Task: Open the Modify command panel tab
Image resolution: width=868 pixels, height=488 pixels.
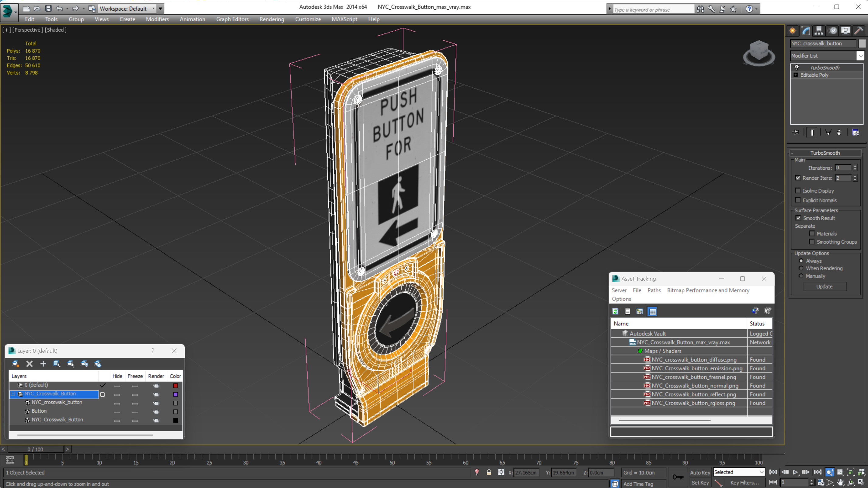Action: (x=806, y=31)
